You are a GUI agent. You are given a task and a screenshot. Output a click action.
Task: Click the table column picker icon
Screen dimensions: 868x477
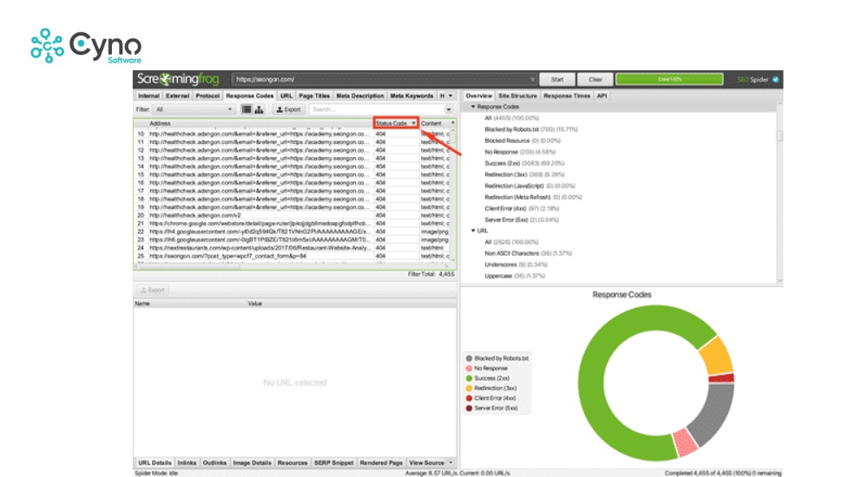[x=453, y=123]
